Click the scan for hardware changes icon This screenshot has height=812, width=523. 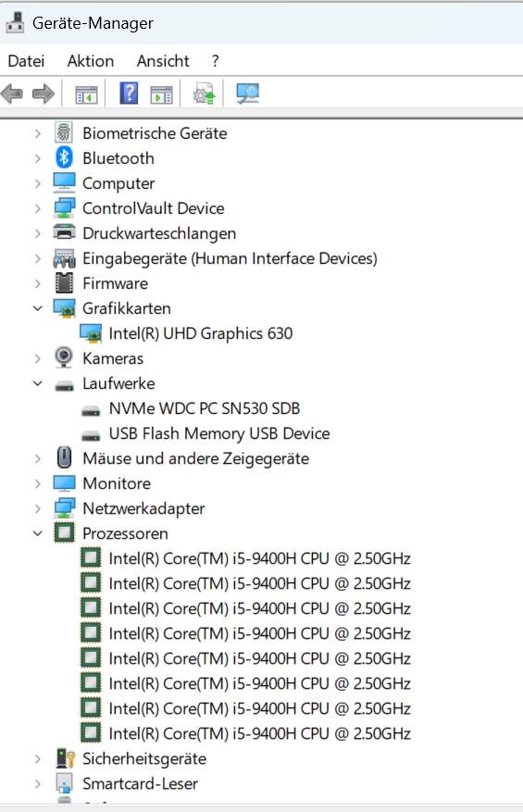(247, 94)
